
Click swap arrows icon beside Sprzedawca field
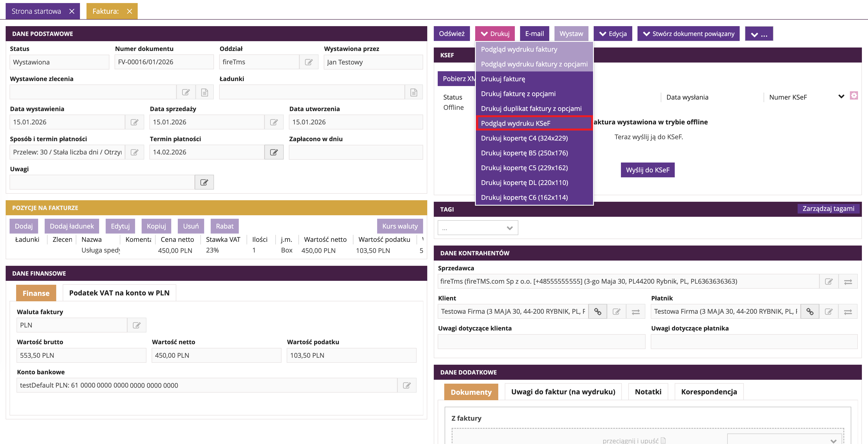(x=848, y=282)
